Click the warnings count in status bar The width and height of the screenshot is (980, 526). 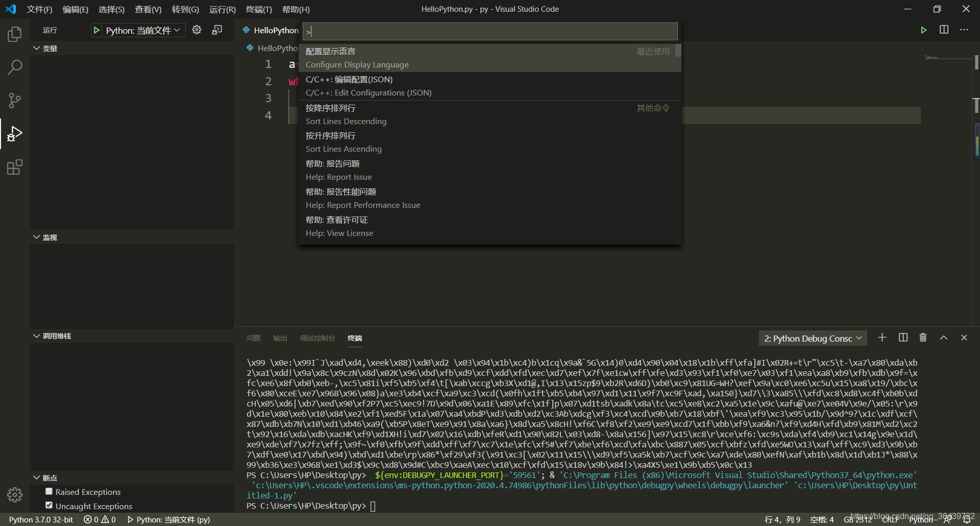108,519
